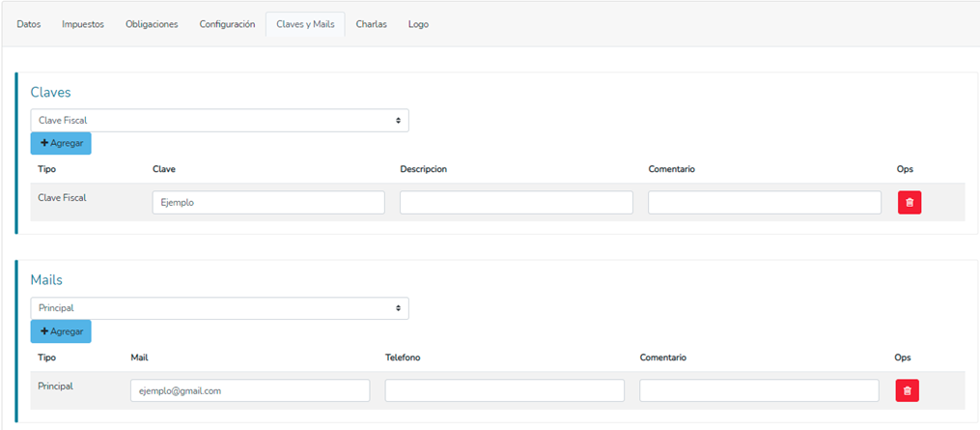Open the Impuestos tab
The image size is (980, 430).
(x=83, y=24)
